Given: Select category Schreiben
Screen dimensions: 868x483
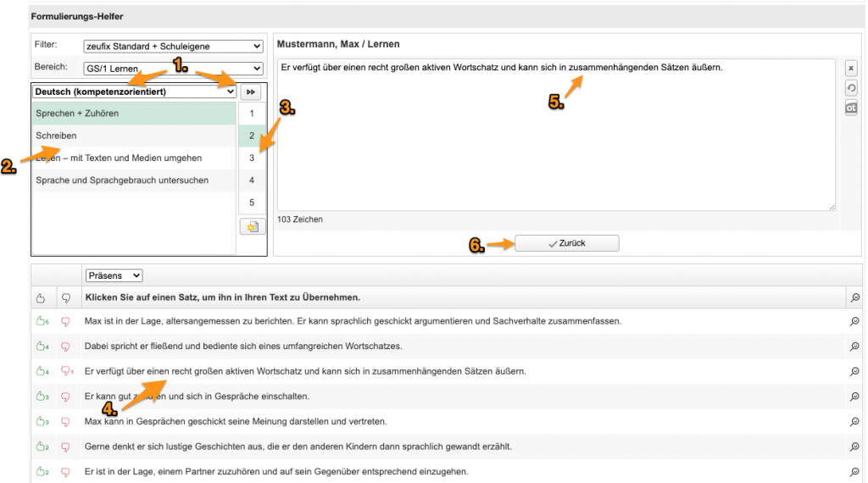Looking at the screenshot, I should tap(134, 136).
